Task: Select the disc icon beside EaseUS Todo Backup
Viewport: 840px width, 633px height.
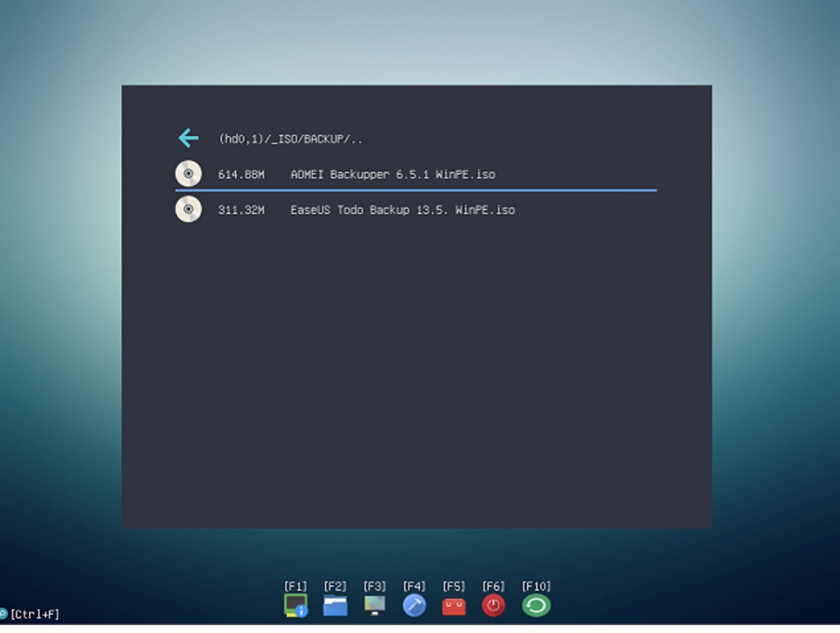Action: (x=188, y=209)
